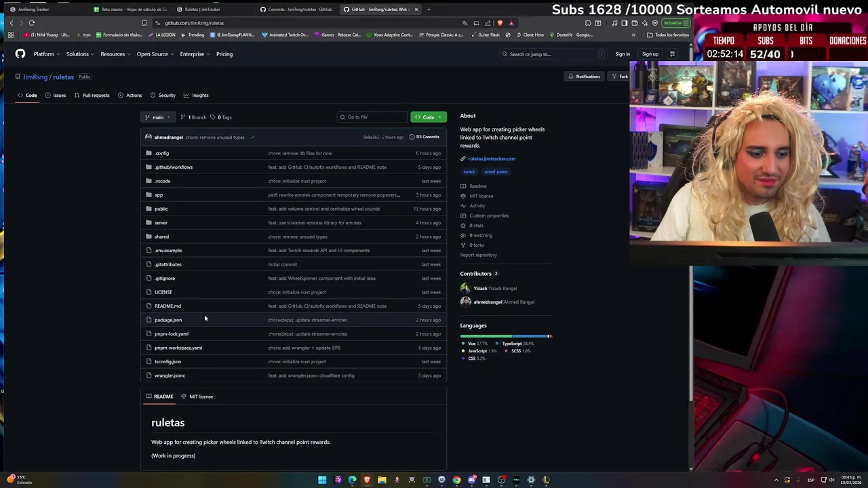868x488 pixels.
Task: Click the Sign in link
Action: pos(623,54)
